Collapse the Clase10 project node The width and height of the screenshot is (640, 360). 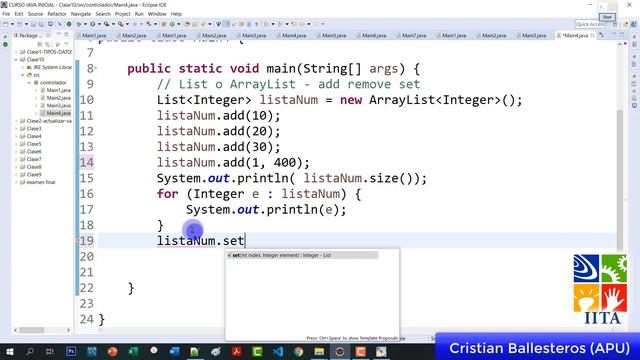(x=16, y=60)
